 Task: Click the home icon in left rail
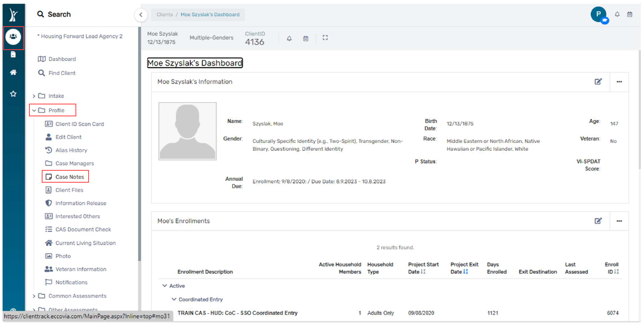click(x=13, y=72)
